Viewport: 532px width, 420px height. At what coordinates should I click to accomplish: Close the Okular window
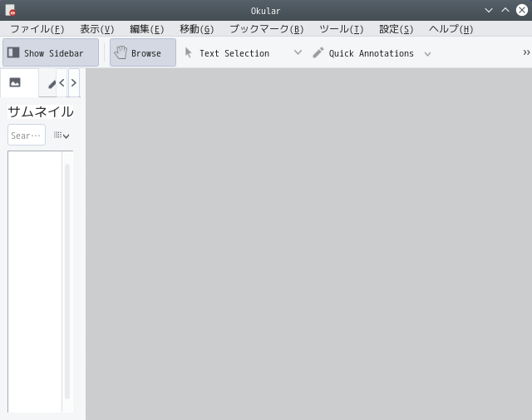click(522, 10)
